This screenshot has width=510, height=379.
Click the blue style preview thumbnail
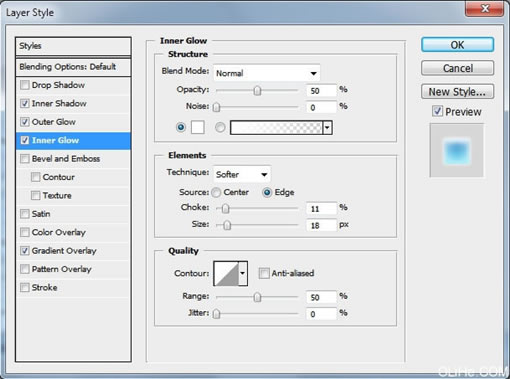456,151
